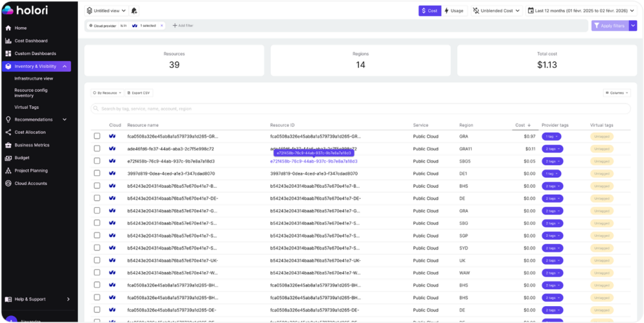
Task: Check the box for the first resource row
Action: pyautogui.click(x=97, y=136)
